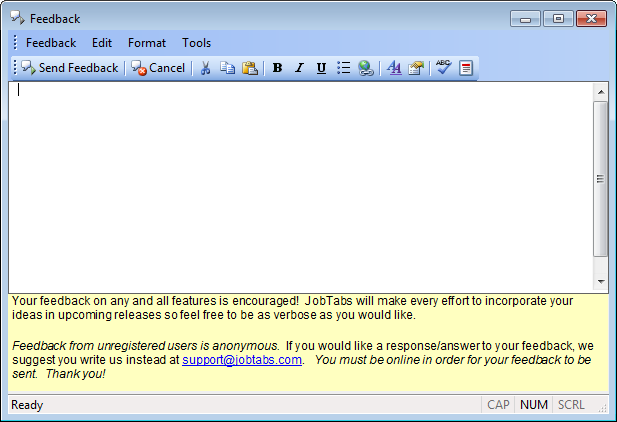Open the font dialog icon
The width and height of the screenshot is (617, 422).
394,68
